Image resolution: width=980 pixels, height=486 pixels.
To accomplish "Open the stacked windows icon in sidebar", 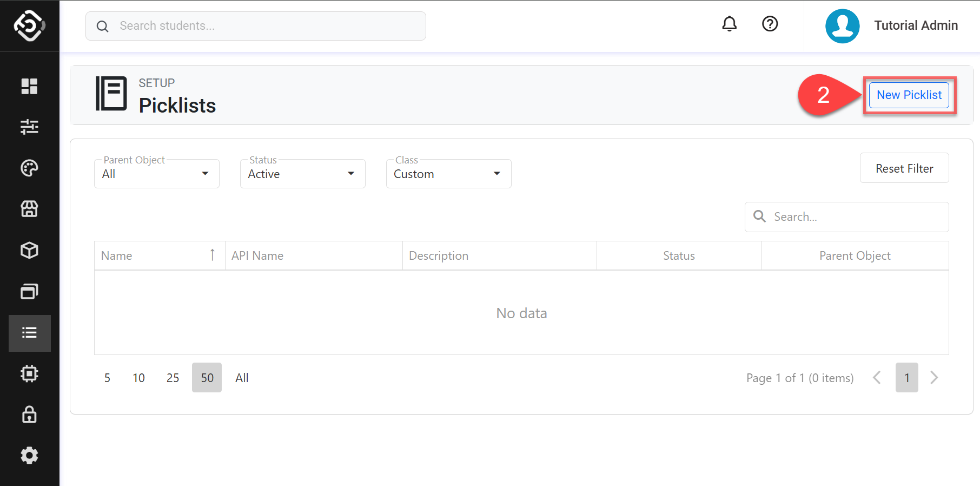I will [x=29, y=291].
